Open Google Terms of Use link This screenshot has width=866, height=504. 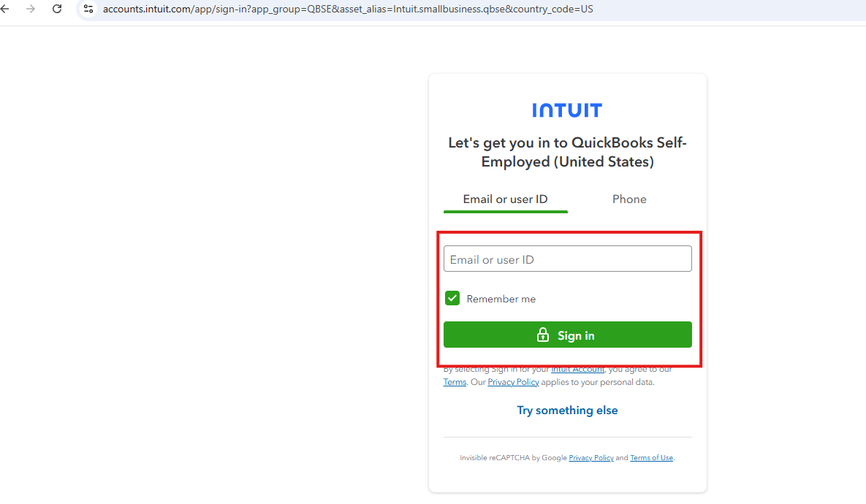tap(652, 458)
